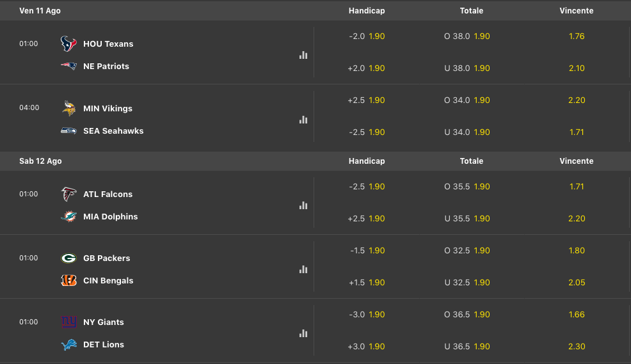This screenshot has height=364, width=631.
Task: Click the GB Packers team logo
Action: [68, 258]
